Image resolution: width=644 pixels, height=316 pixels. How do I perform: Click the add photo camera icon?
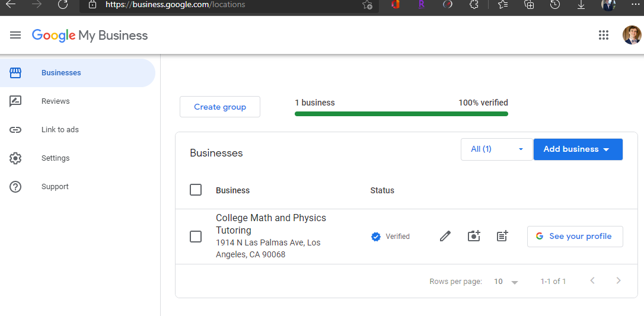[x=474, y=236]
